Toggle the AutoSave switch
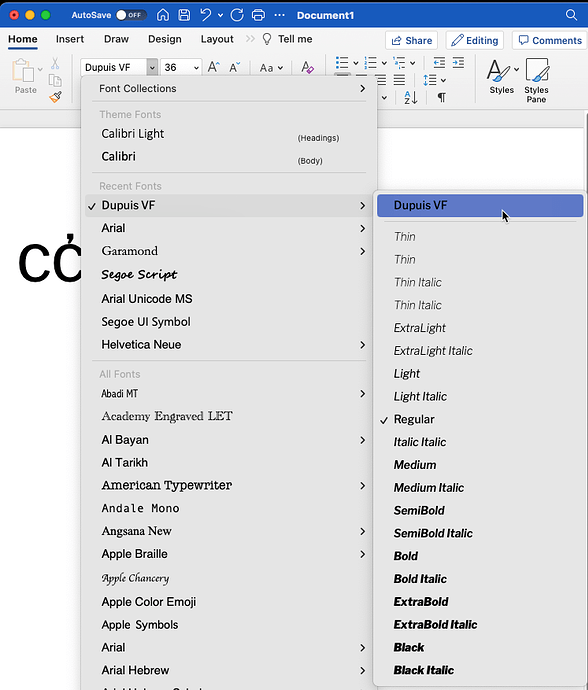Screen dimensions: 588x690 [x=131, y=15]
